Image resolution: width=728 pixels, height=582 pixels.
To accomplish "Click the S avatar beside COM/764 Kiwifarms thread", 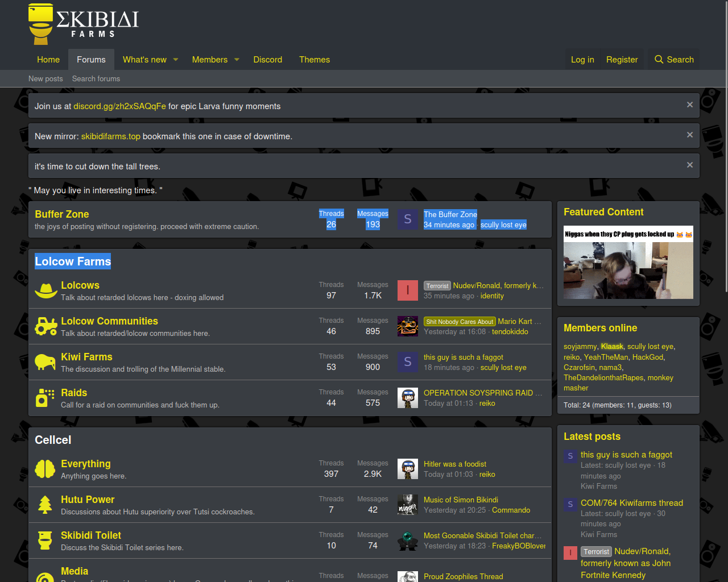I will coord(570,504).
